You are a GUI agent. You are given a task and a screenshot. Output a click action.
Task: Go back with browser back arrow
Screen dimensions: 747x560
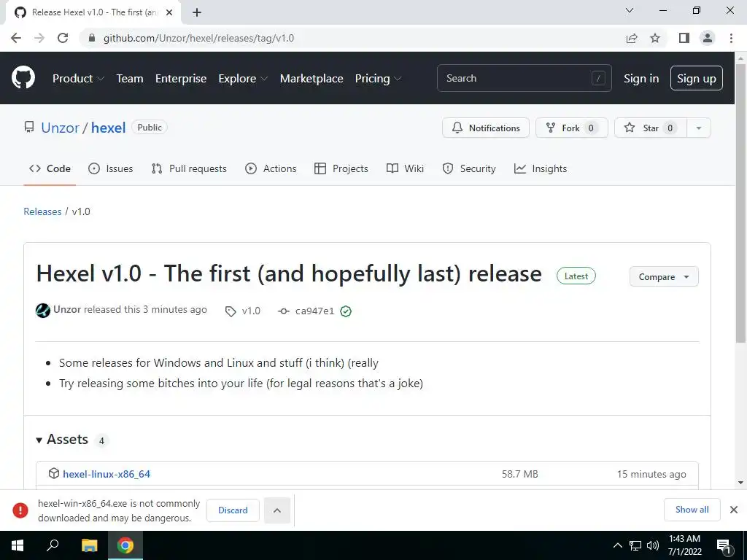pyautogui.click(x=16, y=38)
